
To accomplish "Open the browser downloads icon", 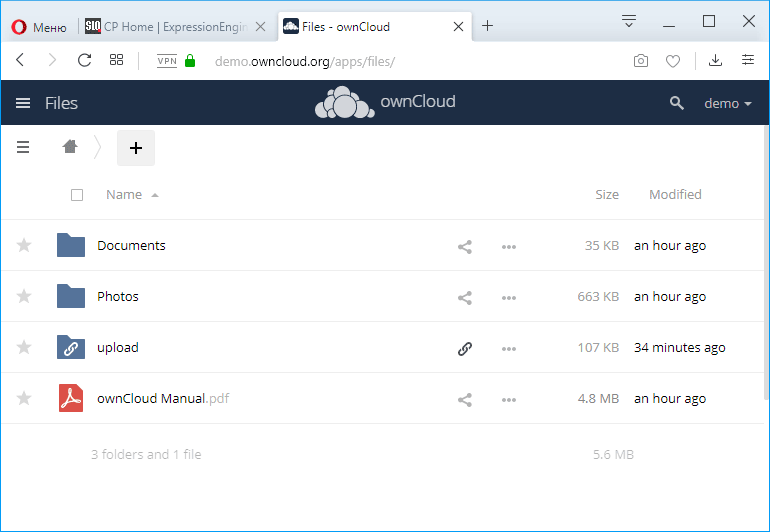I will pyautogui.click(x=715, y=60).
